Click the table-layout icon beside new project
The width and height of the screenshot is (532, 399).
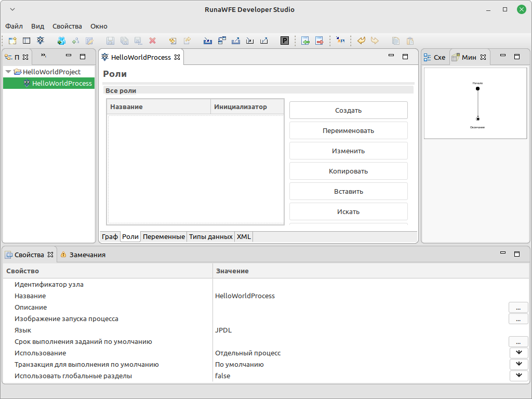26,41
